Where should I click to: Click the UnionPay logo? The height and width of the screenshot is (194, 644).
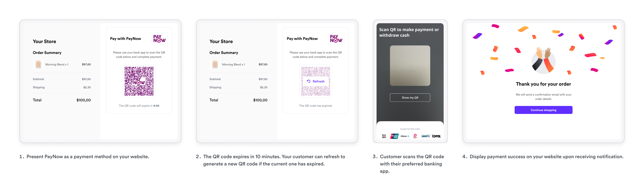pyautogui.click(x=394, y=136)
